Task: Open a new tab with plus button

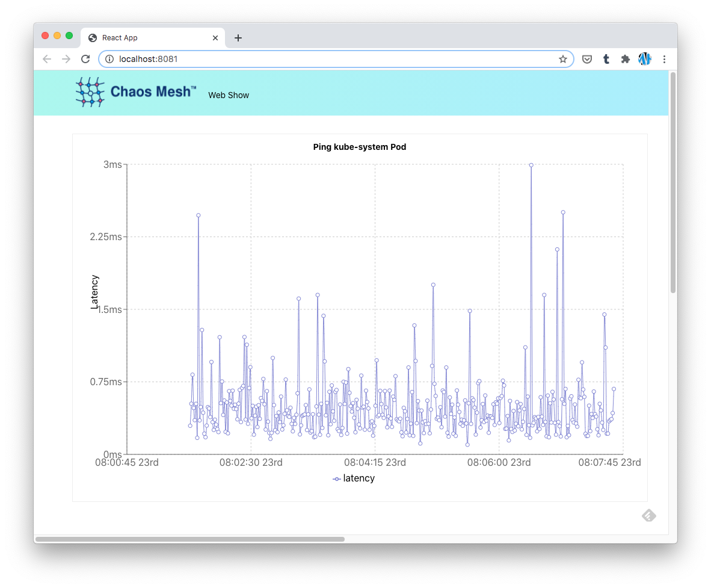Action: pyautogui.click(x=238, y=38)
